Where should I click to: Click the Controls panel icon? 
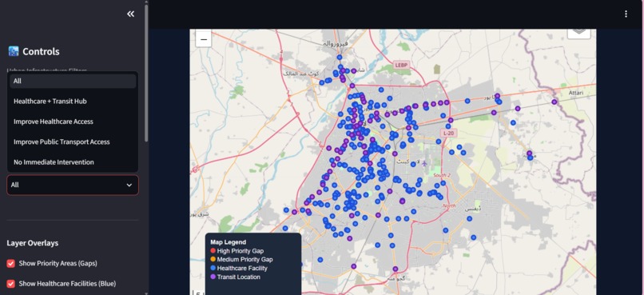tap(13, 51)
